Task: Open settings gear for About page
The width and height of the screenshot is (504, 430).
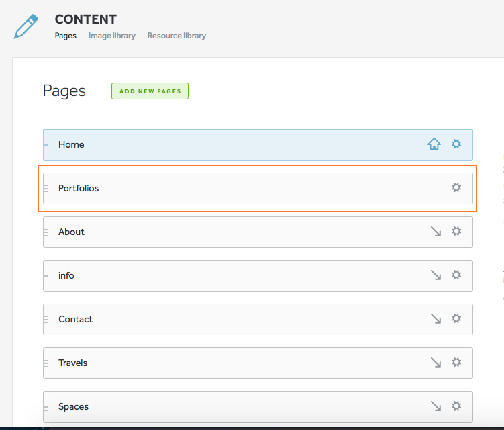Action: pos(456,231)
